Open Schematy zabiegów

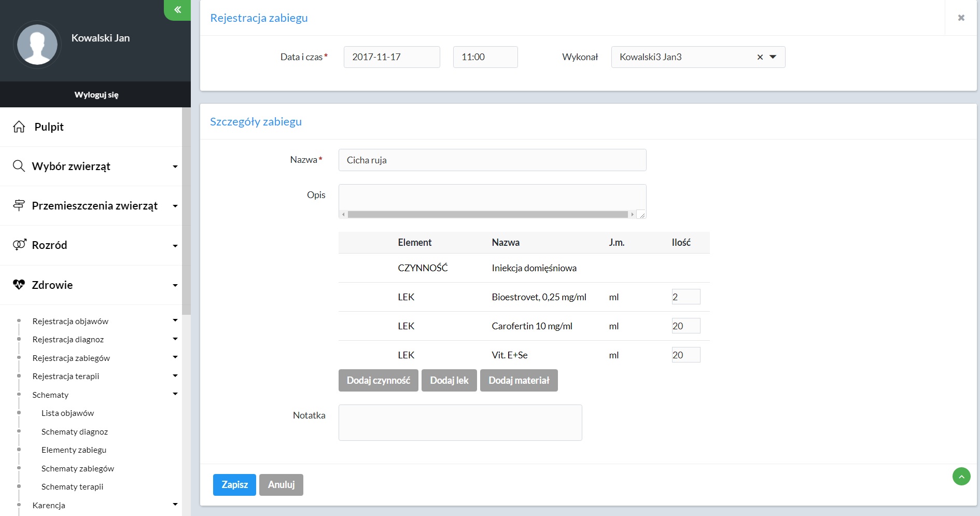click(78, 468)
